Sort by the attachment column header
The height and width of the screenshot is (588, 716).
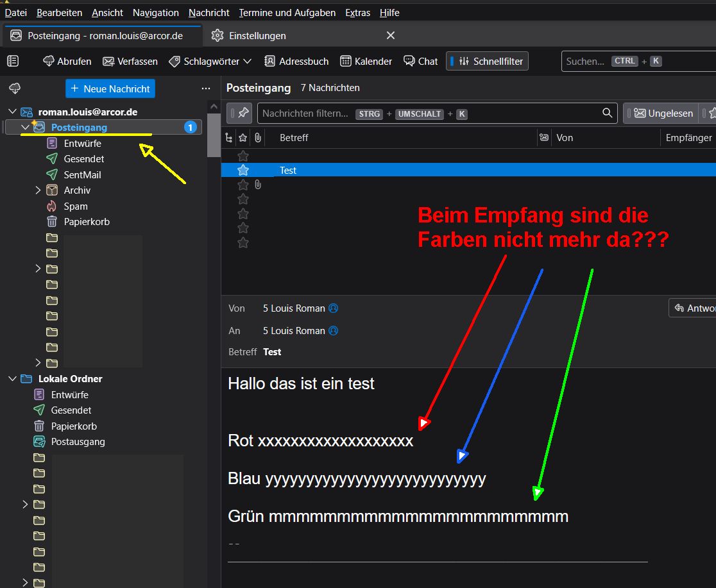point(258,137)
